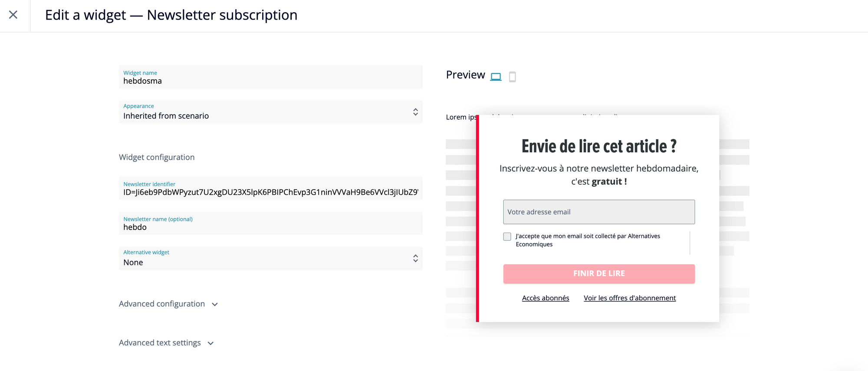Image resolution: width=868 pixels, height=371 pixels.
Task: Click chevron next to Advanced text settings
Action: point(210,343)
